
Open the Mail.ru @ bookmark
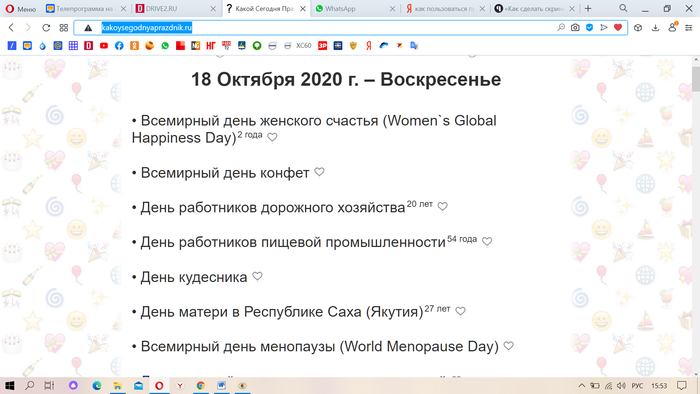click(58, 46)
